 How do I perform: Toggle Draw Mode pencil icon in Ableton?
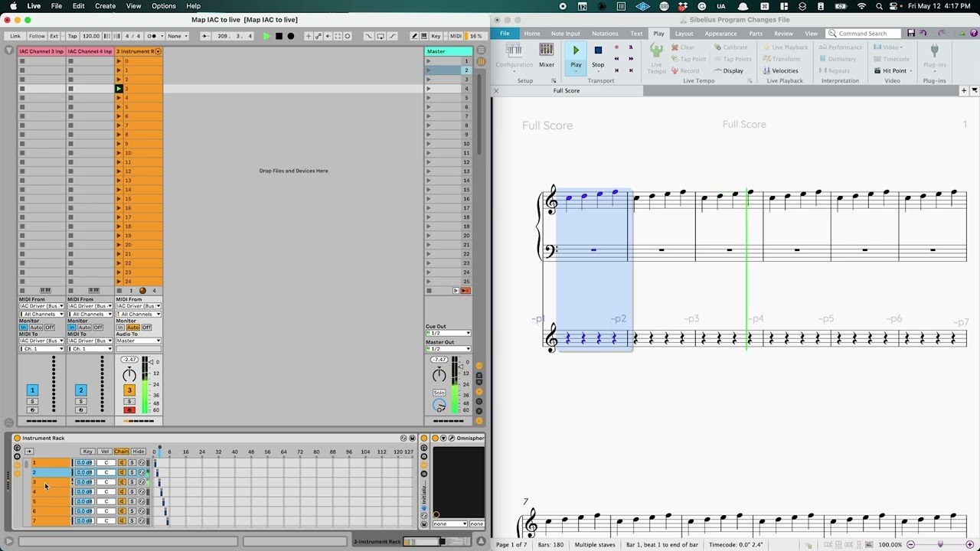(x=414, y=36)
